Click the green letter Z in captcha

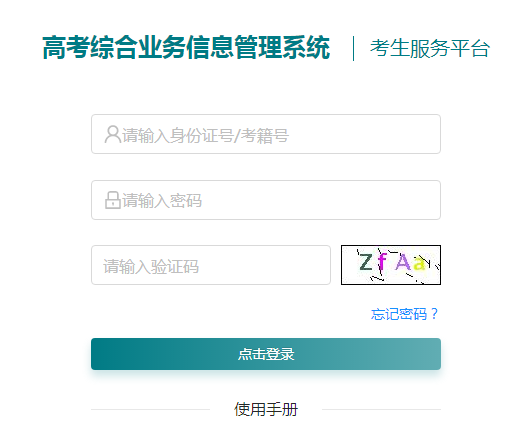pos(366,262)
